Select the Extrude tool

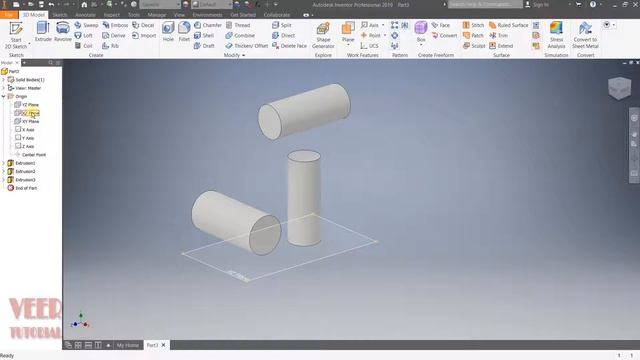(43, 32)
